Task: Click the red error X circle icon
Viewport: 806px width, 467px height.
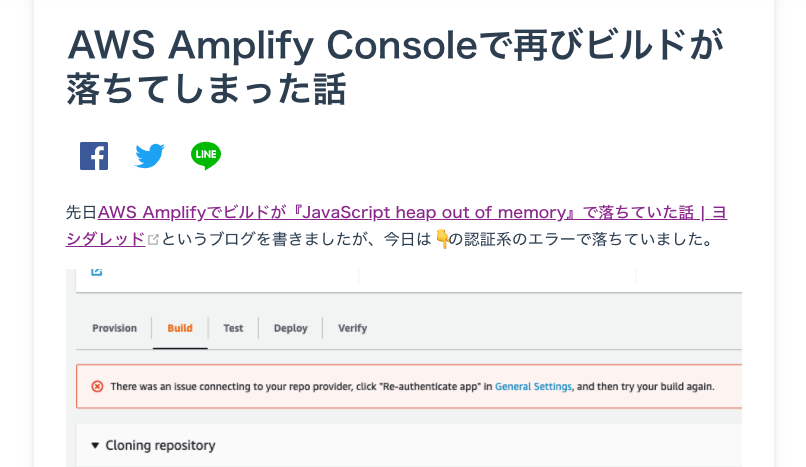Action: (97, 386)
